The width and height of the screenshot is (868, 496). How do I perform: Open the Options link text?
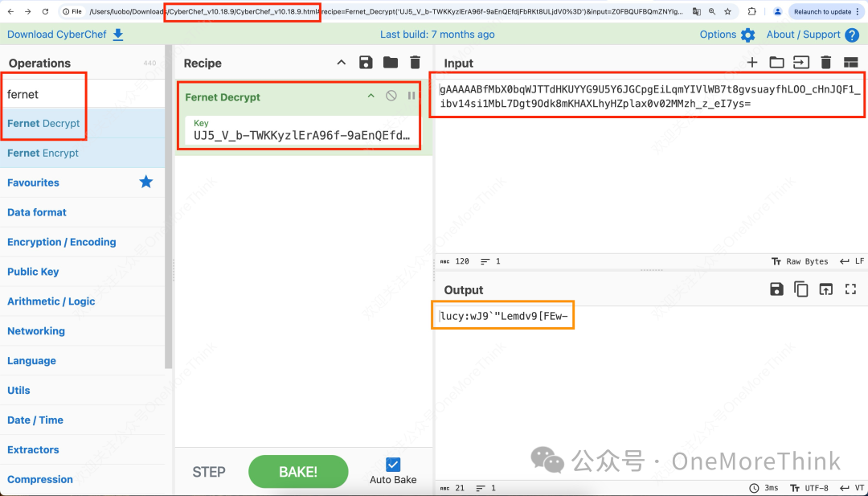click(718, 35)
